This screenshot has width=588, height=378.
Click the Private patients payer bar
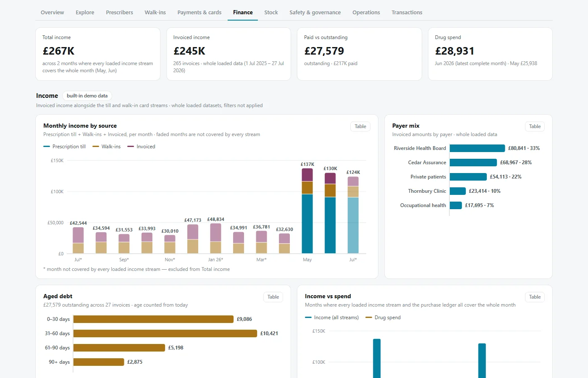468,177
